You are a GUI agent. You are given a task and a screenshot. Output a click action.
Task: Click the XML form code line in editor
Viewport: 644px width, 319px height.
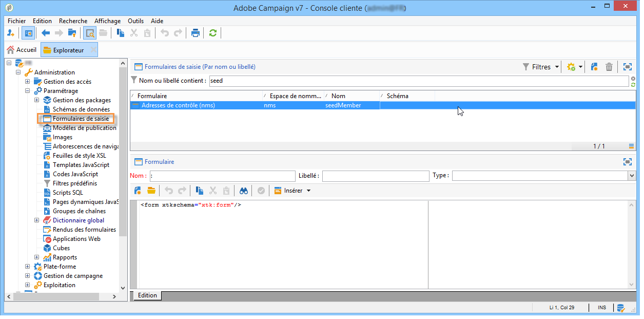pos(191,205)
